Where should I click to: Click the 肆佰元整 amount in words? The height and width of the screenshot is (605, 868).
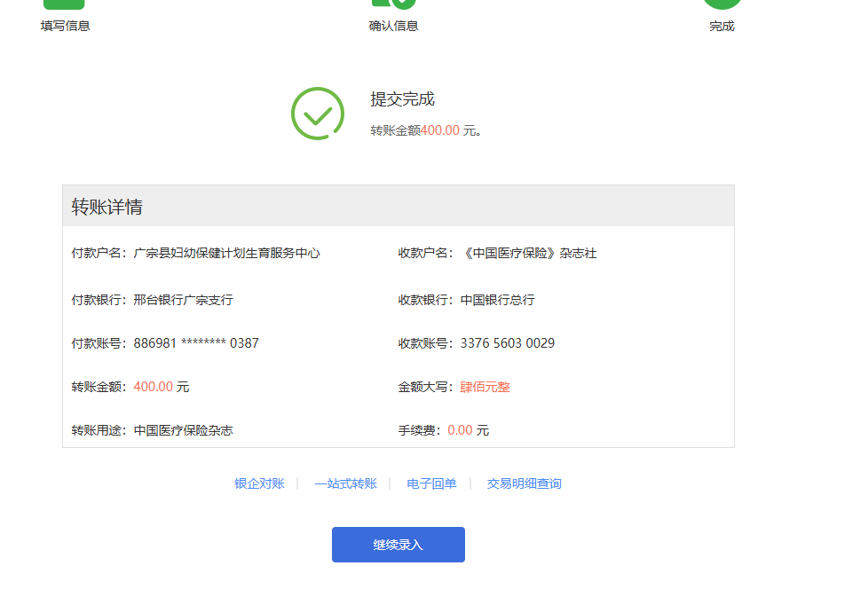coord(485,387)
